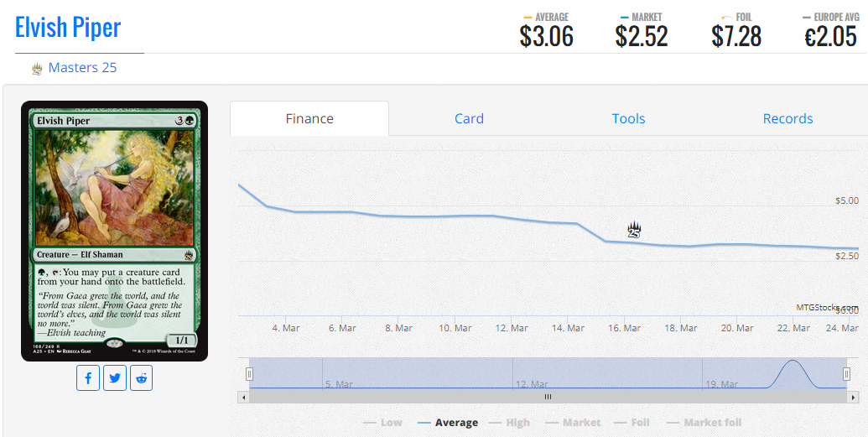The height and width of the screenshot is (437, 868).
Task: Click the 12. Mar label in navigator
Action: pyautogui.click(x=532, y=384)
